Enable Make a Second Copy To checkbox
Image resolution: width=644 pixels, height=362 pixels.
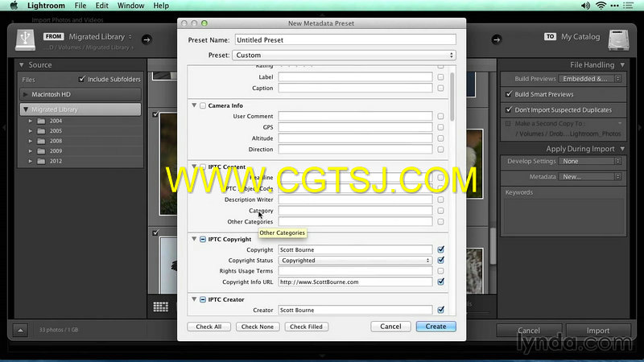[508, 124]
